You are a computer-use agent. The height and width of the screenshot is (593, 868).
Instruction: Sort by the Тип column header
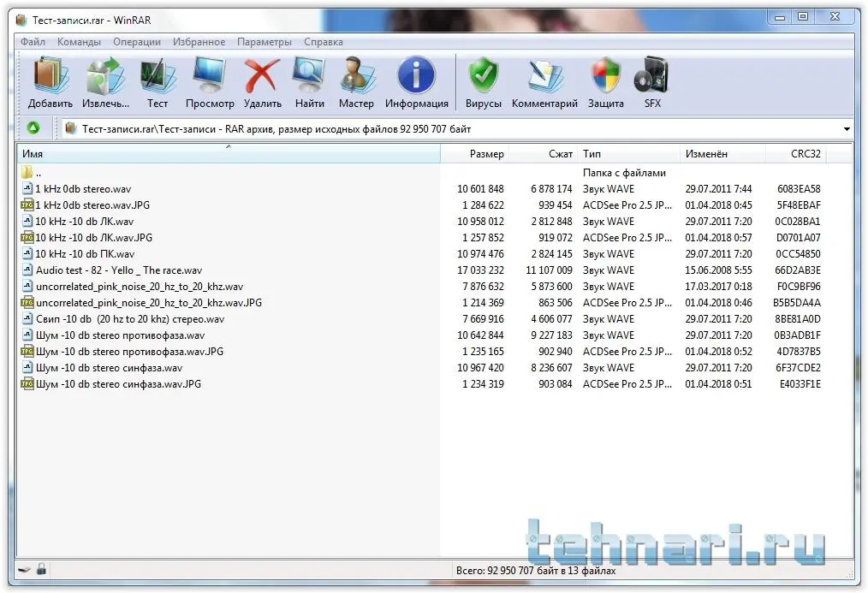pyautogui.click(x=628, y=154)
